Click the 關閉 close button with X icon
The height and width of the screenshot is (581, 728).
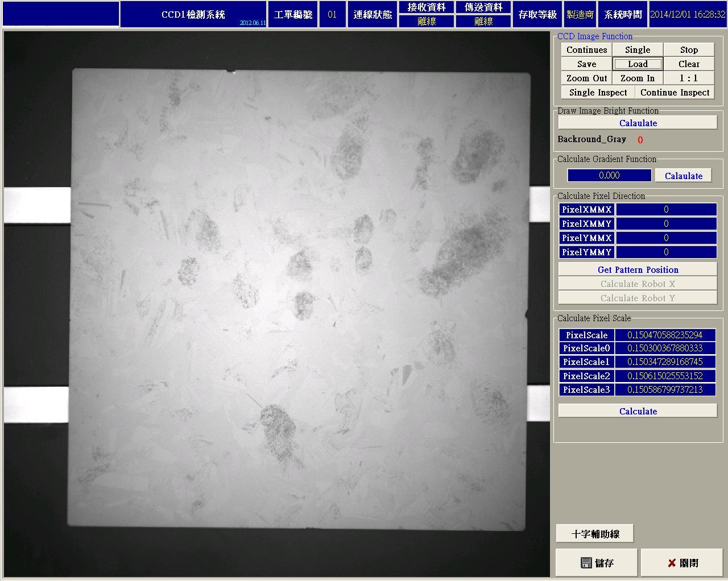[683, 563]
